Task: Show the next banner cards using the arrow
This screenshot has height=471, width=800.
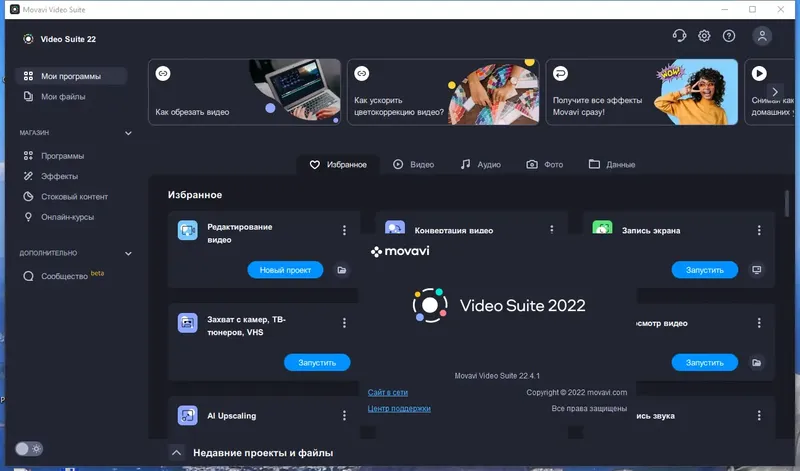Action: [x=775, y=92]
